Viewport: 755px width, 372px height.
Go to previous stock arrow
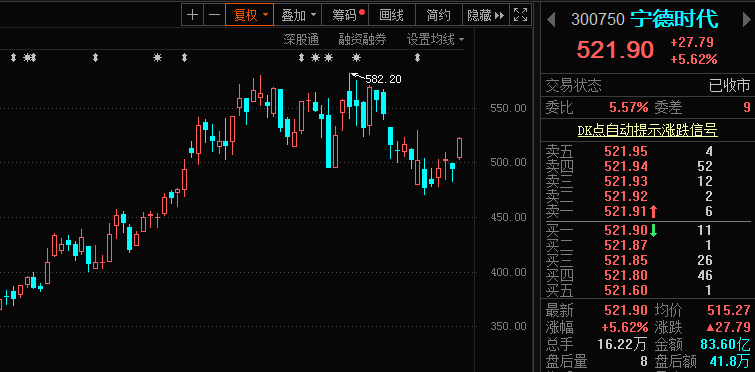[x=551, y=19]
